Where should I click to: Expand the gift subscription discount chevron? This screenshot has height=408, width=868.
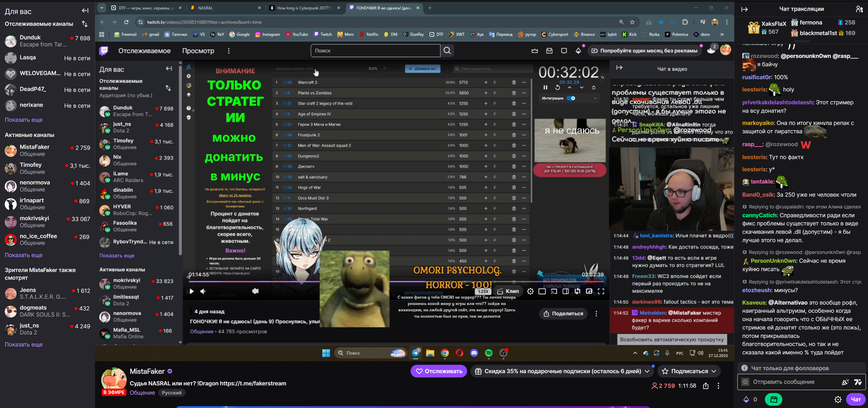coord(647,371)
